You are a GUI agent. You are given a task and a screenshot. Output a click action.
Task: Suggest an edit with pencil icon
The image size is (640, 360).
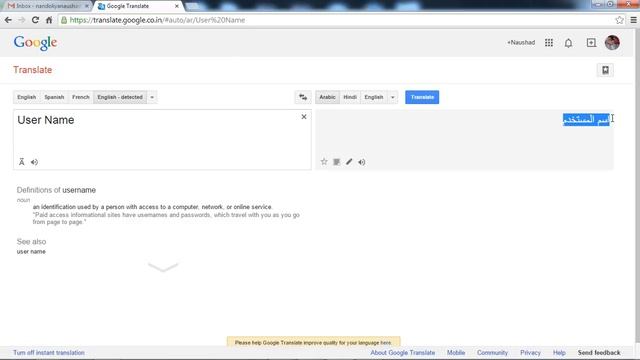tap(349, 162)
